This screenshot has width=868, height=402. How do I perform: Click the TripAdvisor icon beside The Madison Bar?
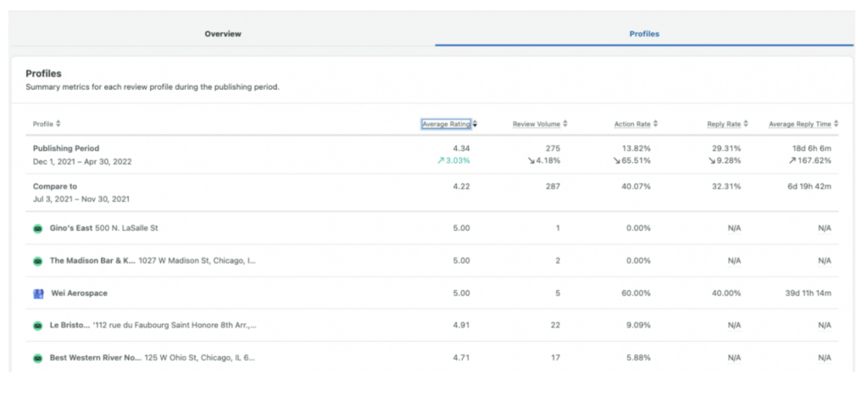[x=37, y=261]
